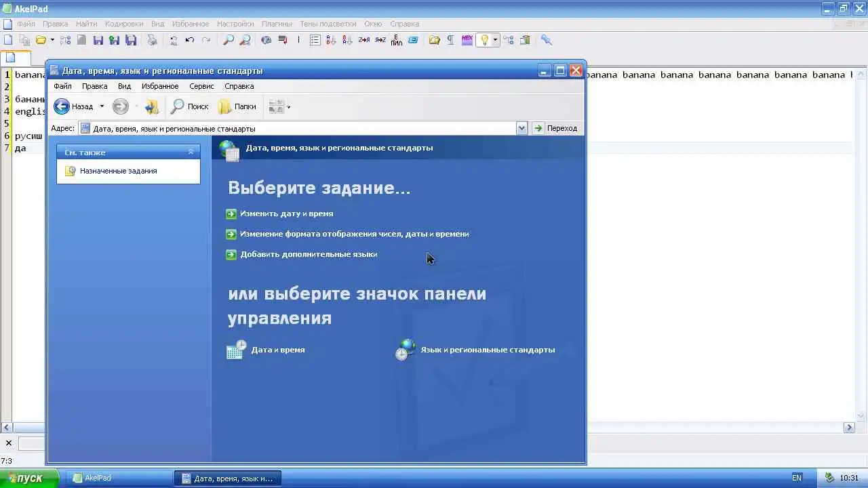Open the Вид menu in control panel window
868x488 pixels.
coord(124,86)
